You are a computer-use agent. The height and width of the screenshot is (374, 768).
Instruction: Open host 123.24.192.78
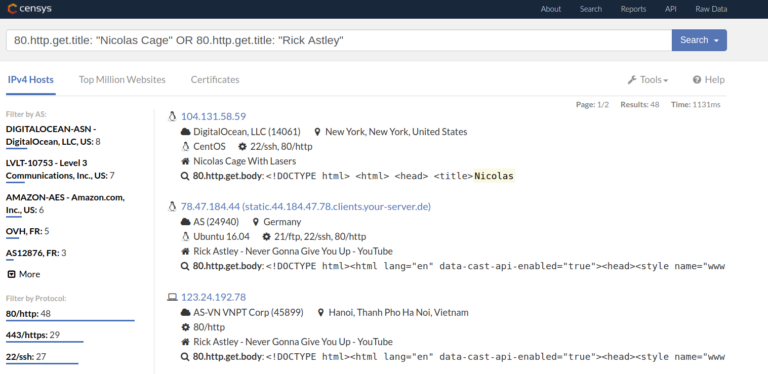[214, 297]
